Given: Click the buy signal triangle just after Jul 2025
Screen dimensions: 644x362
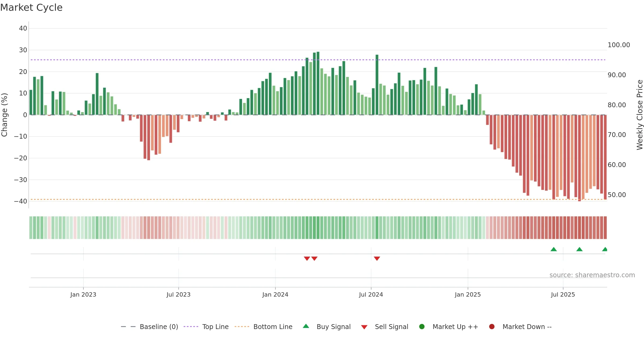Looking at the screenshot, I should pyautogui.click(x=579, y=249).
